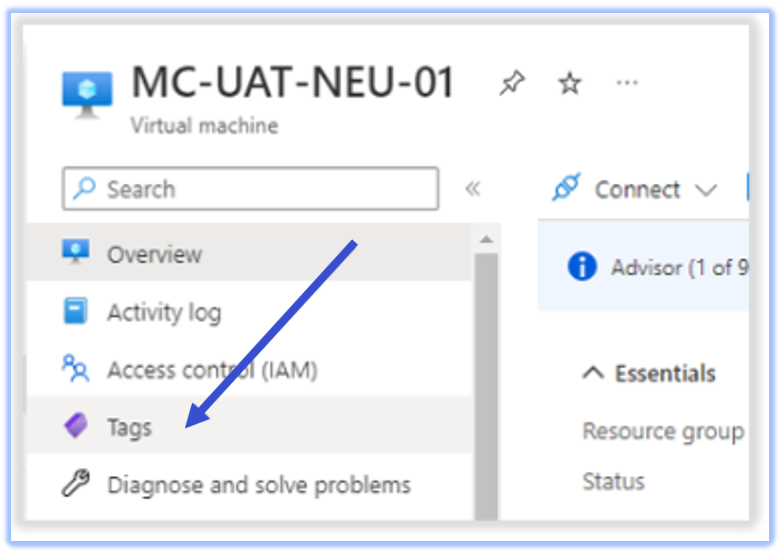Click the sidebar scroll up arrow

(x=486, y=240)
